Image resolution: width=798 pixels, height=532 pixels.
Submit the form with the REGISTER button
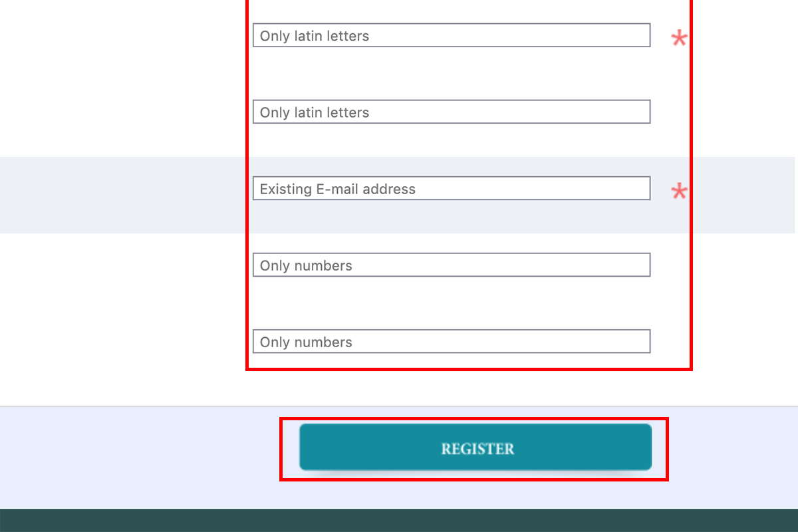[475, 447]
